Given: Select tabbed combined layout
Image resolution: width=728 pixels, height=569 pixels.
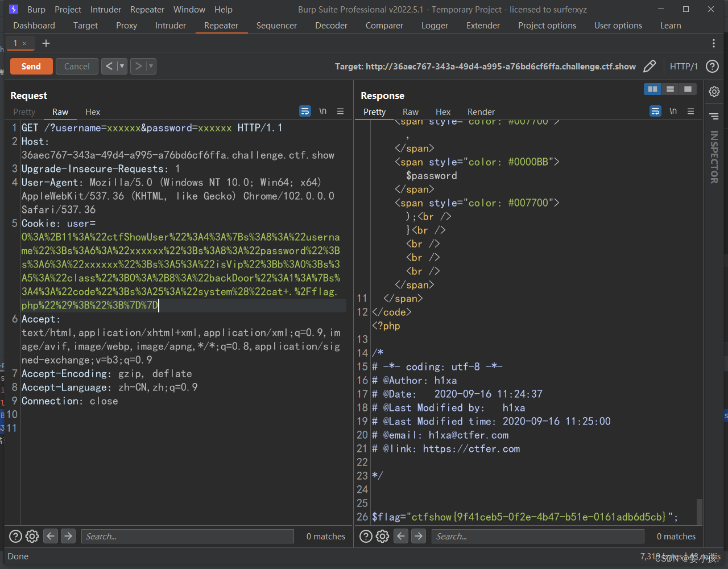Looking at the screenshot, I should click(688, 89).
